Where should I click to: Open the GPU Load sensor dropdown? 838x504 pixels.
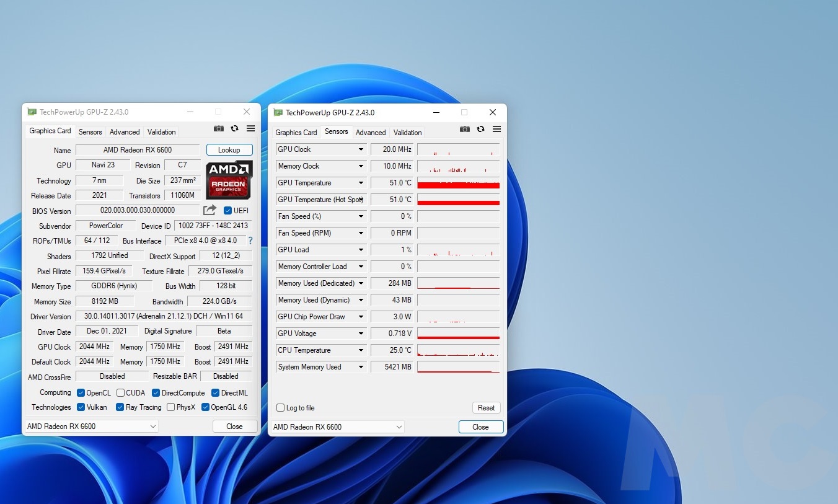point(361,250)
